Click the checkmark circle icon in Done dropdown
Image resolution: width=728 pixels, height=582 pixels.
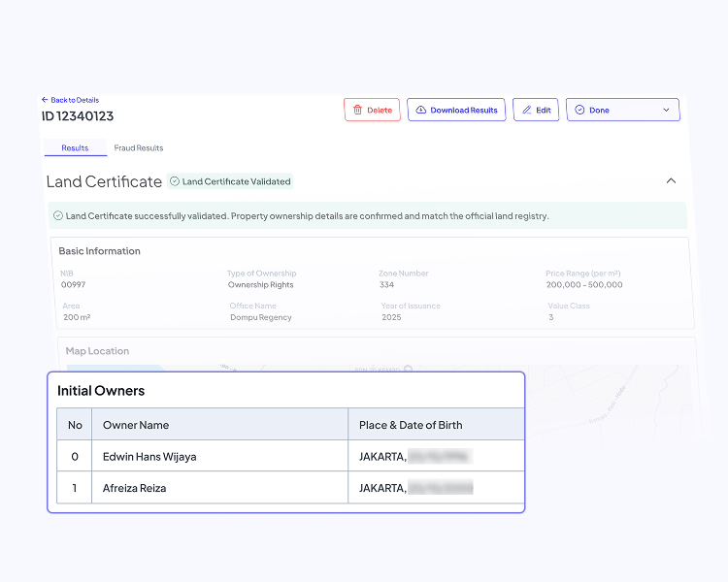tap(579, 111)
